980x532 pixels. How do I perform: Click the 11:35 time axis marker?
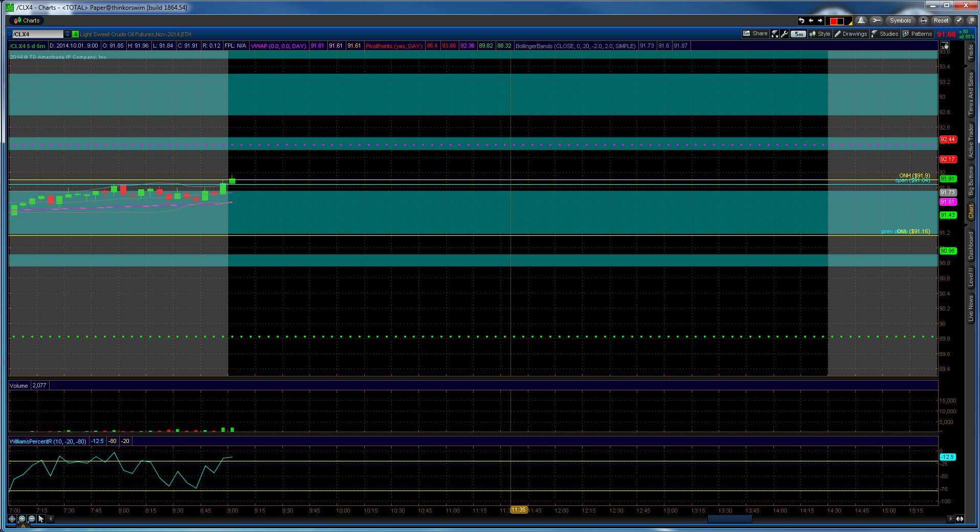(519, 509)
